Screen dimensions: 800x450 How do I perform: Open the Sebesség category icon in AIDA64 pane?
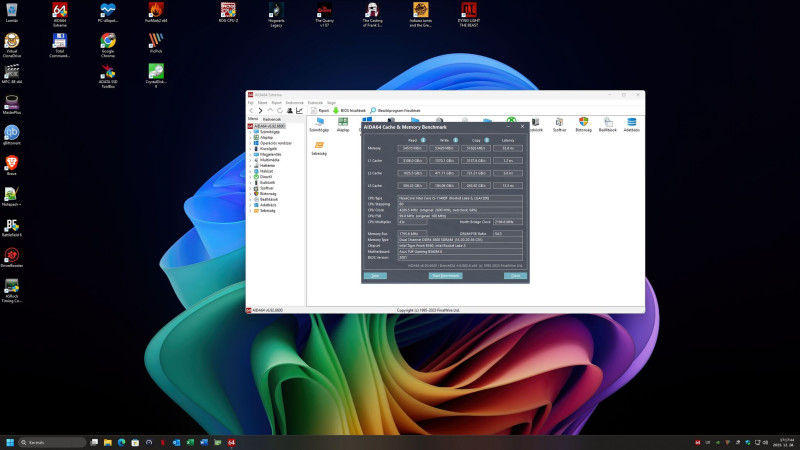coord(319,148)
